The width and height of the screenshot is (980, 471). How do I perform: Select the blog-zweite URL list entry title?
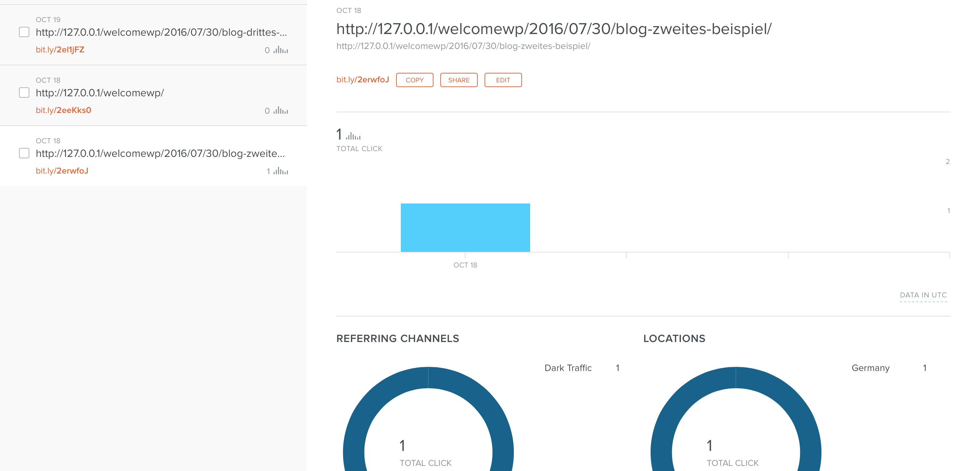(160, 153)
